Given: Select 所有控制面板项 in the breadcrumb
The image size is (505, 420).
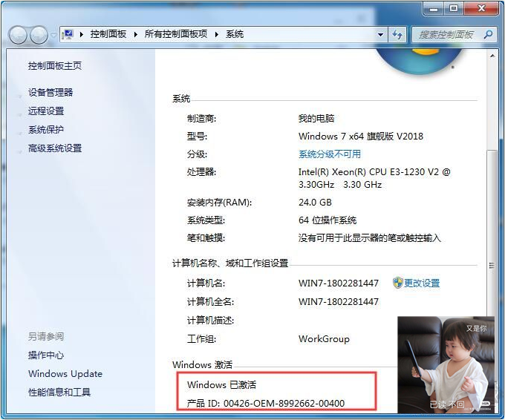Looking at the screenshot, I should 177,34.
